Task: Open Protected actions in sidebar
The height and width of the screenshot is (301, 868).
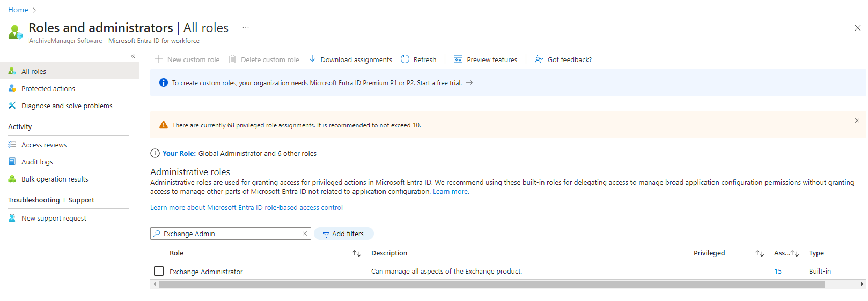Action: click(48, 88)
